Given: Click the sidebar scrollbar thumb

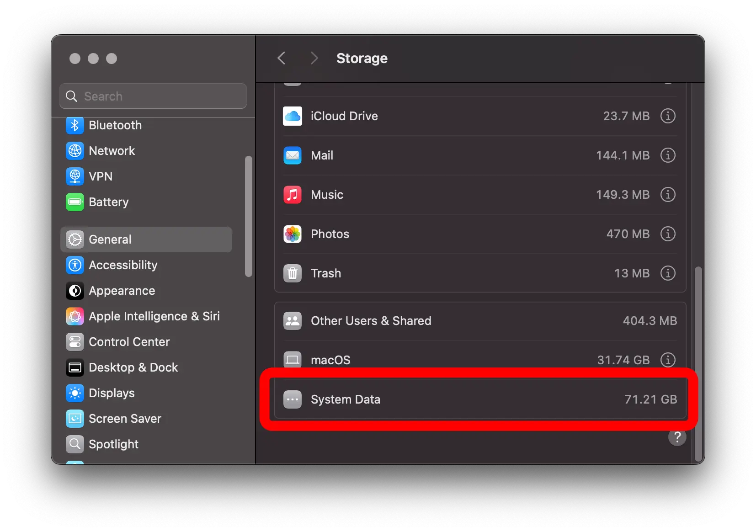Looking at the screenshot, I should [x=249, y=217].
